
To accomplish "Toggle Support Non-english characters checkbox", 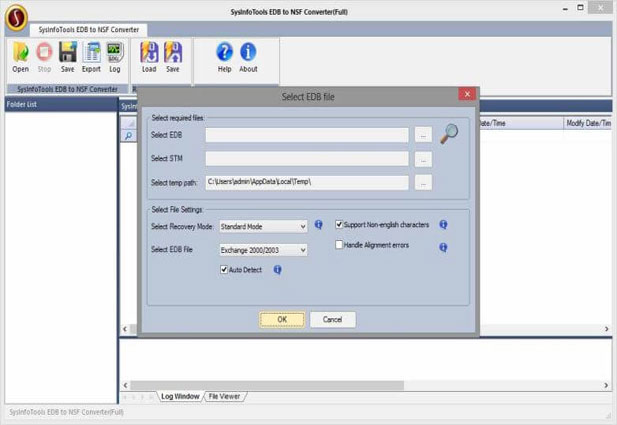I will 339,225.
